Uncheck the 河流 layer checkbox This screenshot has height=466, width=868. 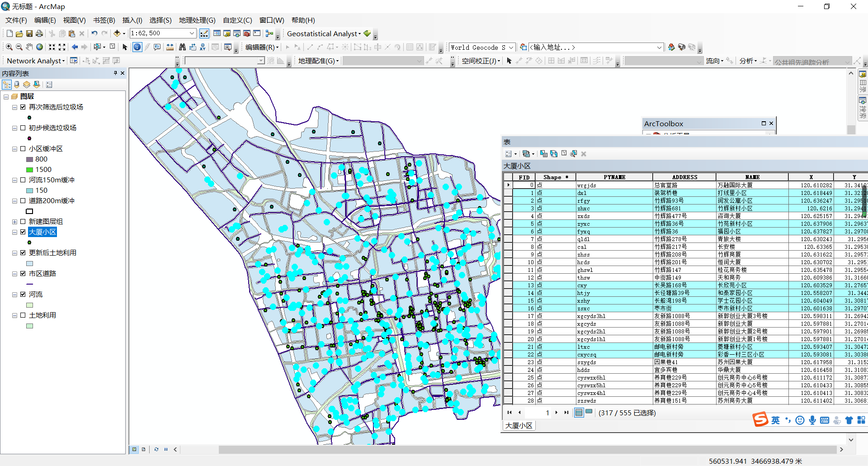(23, 295)
